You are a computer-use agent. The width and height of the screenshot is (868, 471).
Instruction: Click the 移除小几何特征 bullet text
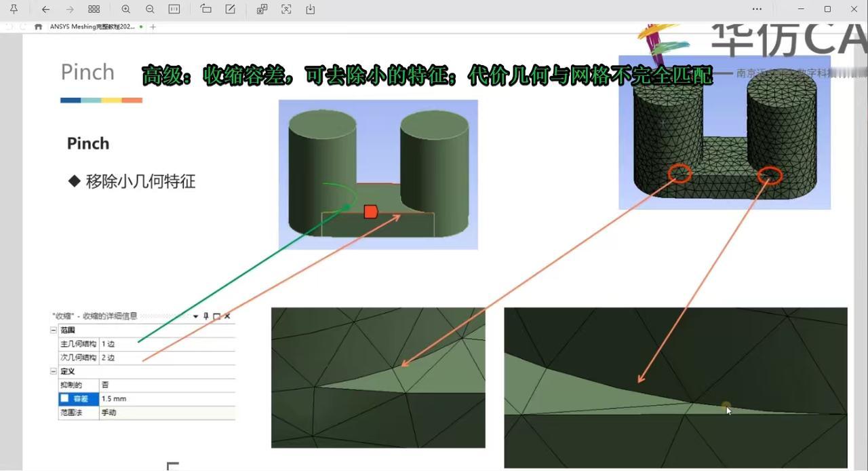140,181
